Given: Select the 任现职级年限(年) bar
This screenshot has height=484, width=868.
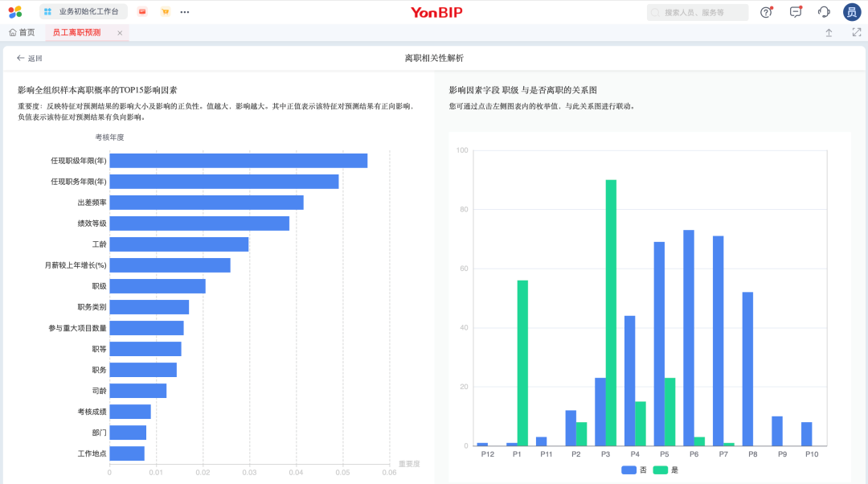Looking at the screenshot, I should (x=239, y=161).
